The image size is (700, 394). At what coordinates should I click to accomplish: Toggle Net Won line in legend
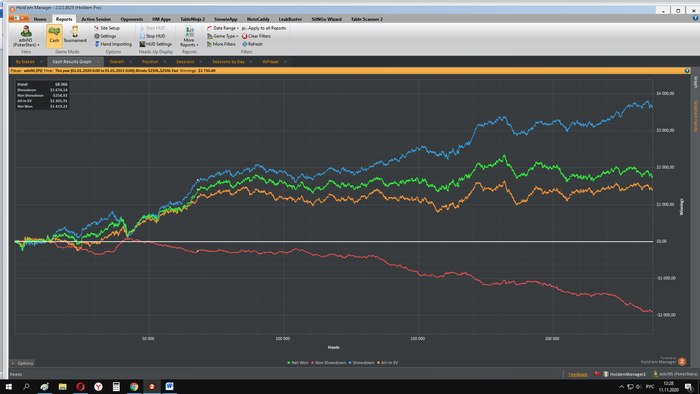298,363
